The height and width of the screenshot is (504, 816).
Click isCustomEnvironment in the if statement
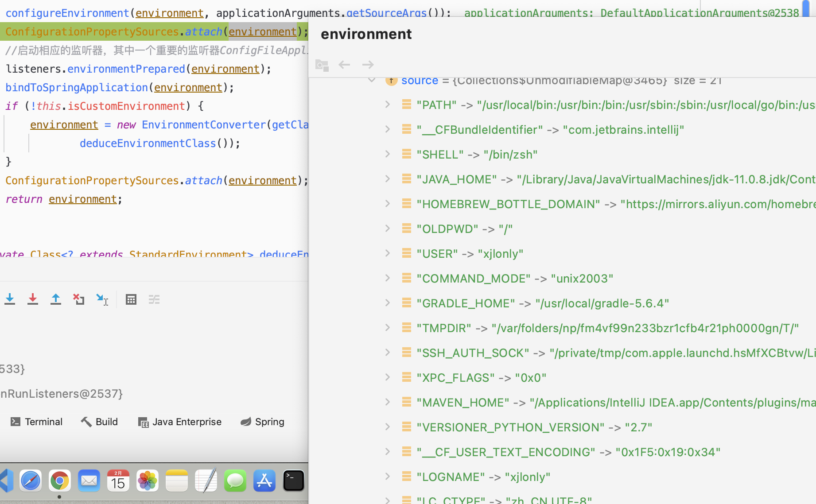tap(126, 106)
